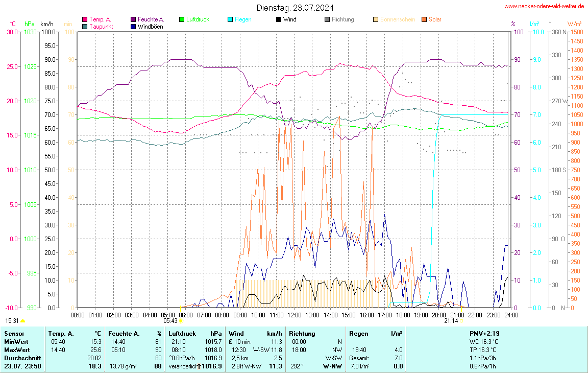Click the Windböen legend square
Screen dimensions: 588x373
(x=133, y=26)
